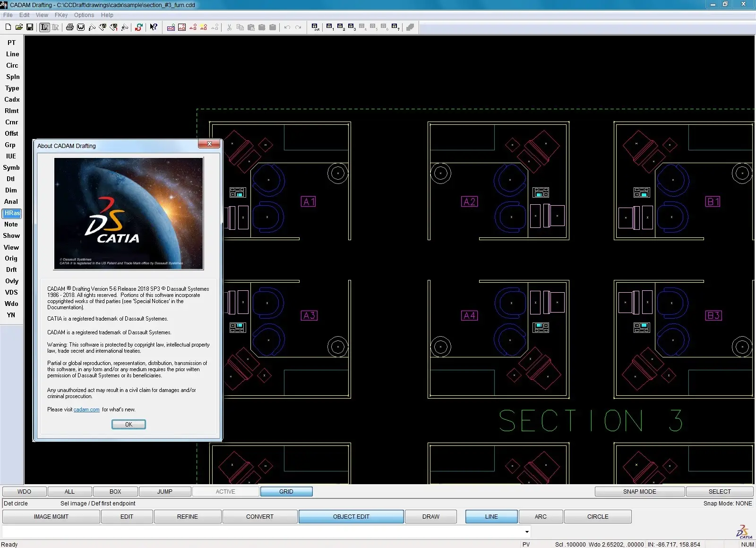Select window layout 1 icon

[x=330, y=27]
